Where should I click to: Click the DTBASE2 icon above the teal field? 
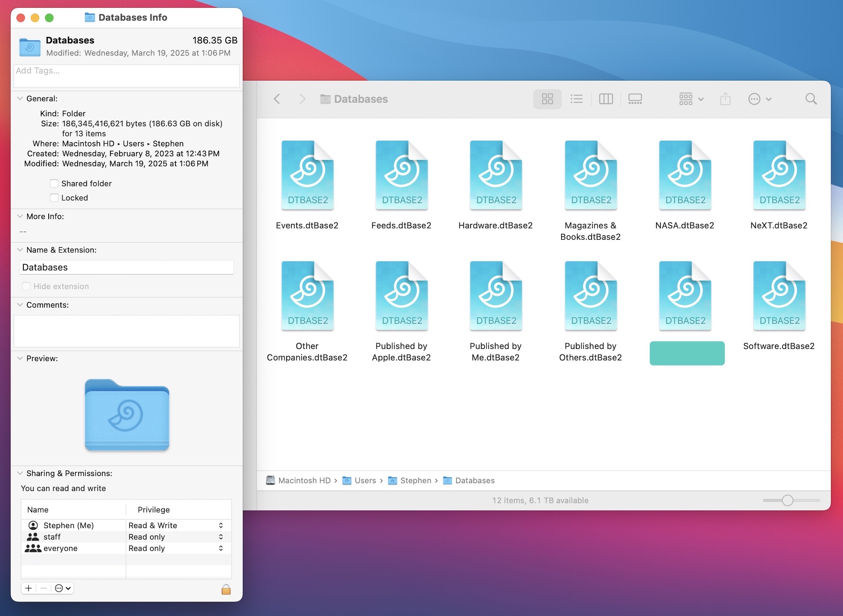tap(685, 296)
